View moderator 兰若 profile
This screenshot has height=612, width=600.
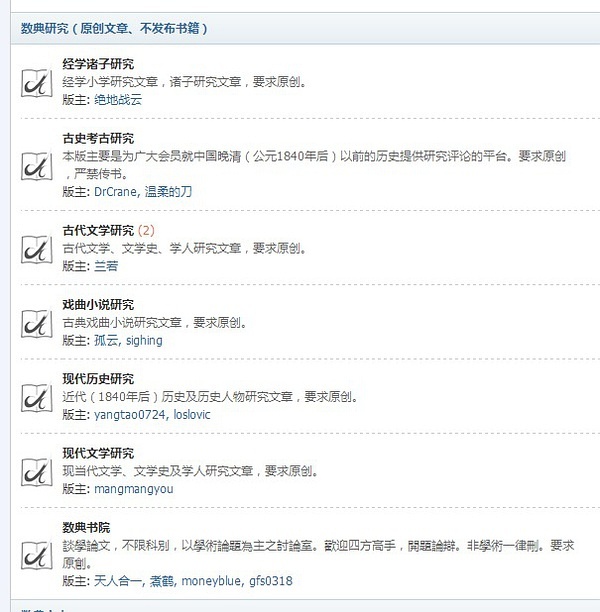point(106,266)
